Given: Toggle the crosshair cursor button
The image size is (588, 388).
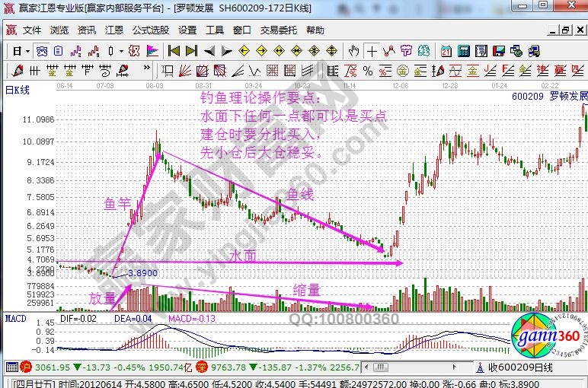Looking at the screenshot, I should [372, 51].
